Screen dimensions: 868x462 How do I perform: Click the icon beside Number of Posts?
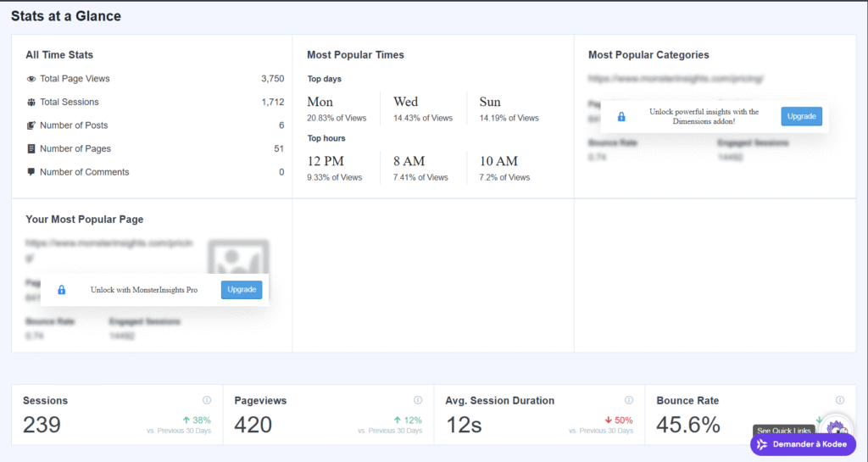(x=31, y=125)
